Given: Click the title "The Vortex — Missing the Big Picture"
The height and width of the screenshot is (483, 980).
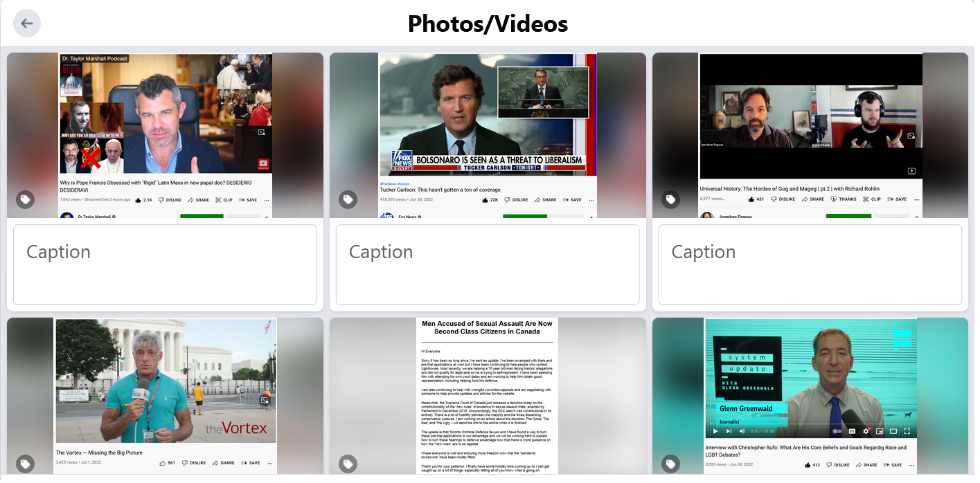Looking at the screenshot, I should [99, 453].
